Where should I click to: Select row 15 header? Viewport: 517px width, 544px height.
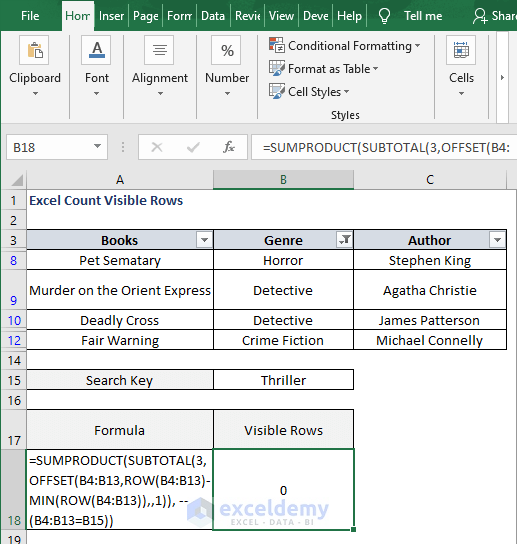pyautogui.click(x=14, y=380)
